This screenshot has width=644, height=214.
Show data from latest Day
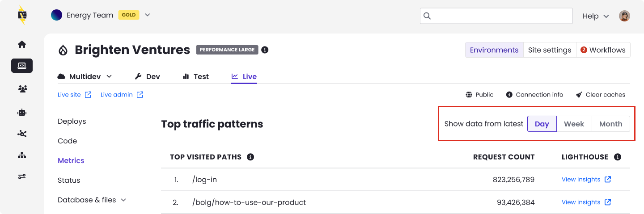(542, 124)
